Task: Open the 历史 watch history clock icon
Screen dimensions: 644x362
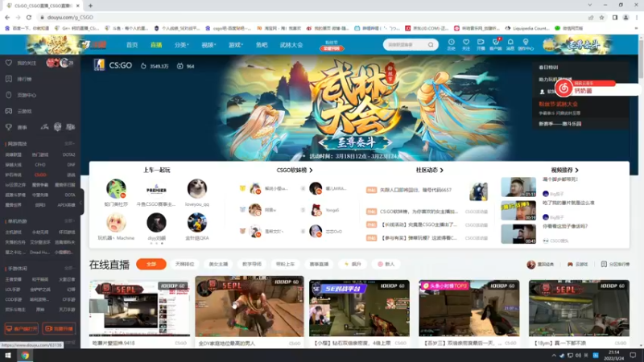Action: pyautogui.click(x=451, y=44)
